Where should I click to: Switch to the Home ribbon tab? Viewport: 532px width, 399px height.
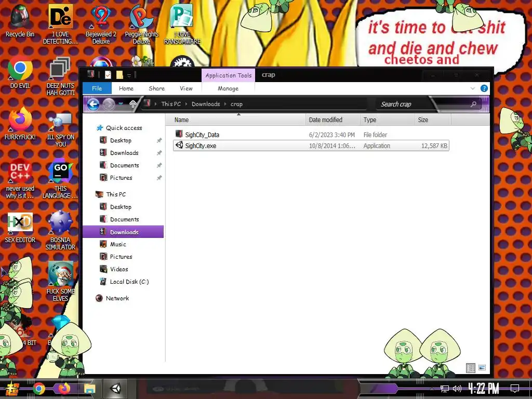(126, 88)
